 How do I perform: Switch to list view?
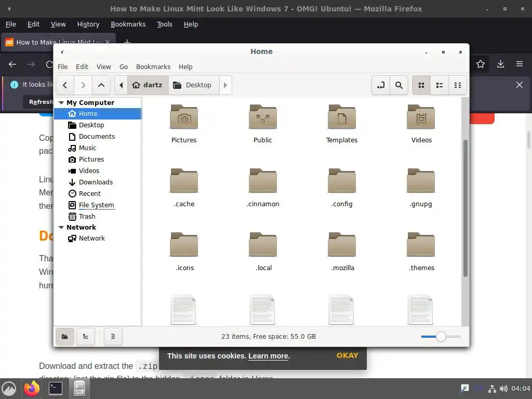click(x=440, y=85)
